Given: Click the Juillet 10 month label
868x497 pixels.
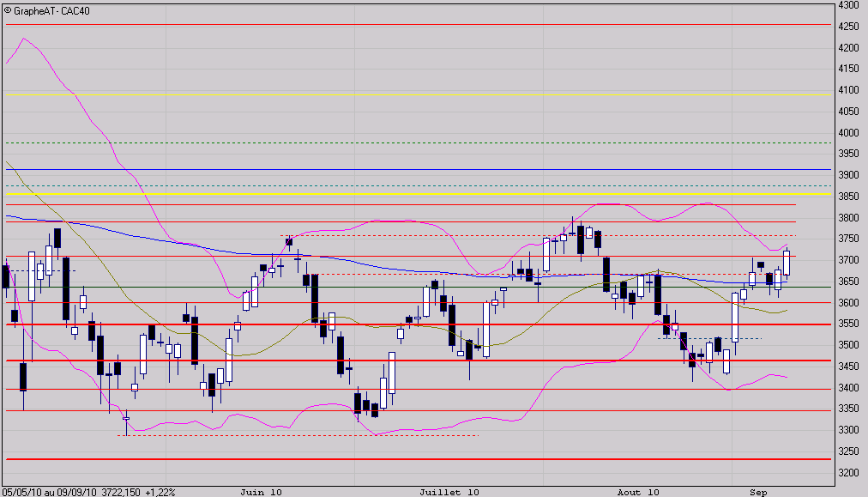Looking at the screenshot, I should (449, 492).
